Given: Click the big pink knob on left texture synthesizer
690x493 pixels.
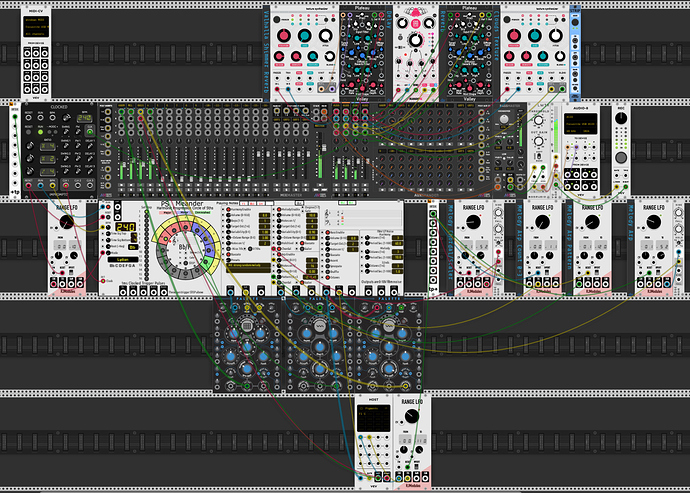Looking at the screenshot, I should (x=284, y=36).
